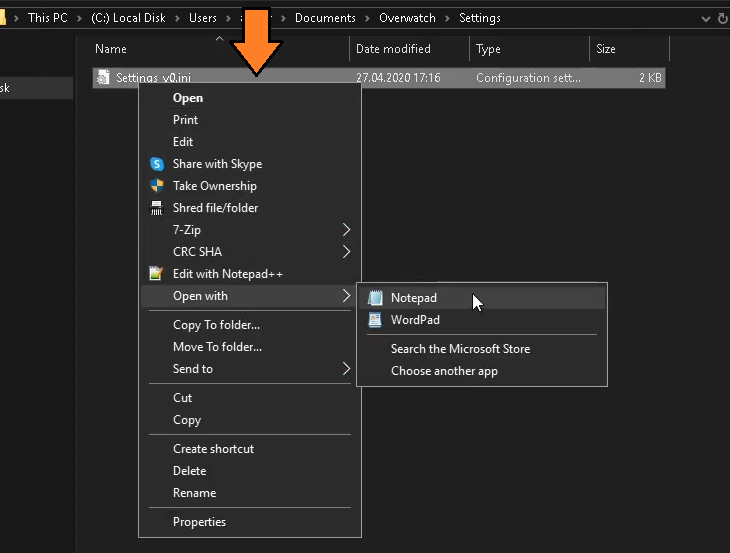Image resolution: width=730 pixels, height=553 pixels.
Task: Open Properties from the context menu
Action: [x=250, y=522]
